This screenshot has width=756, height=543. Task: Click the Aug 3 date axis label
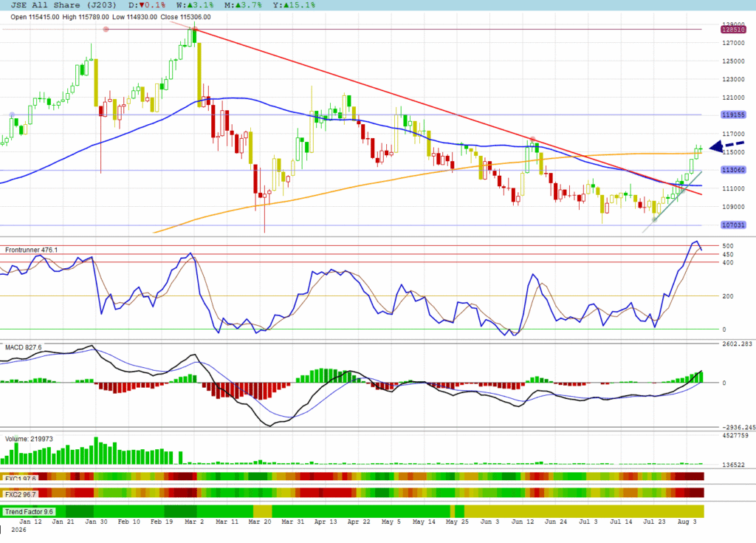[687, 522]
